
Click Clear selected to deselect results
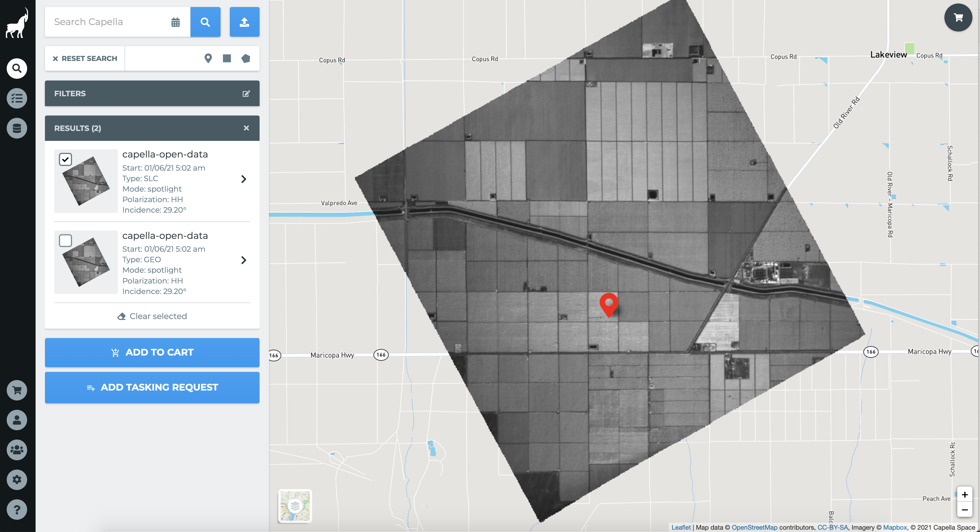click(152, 316)
